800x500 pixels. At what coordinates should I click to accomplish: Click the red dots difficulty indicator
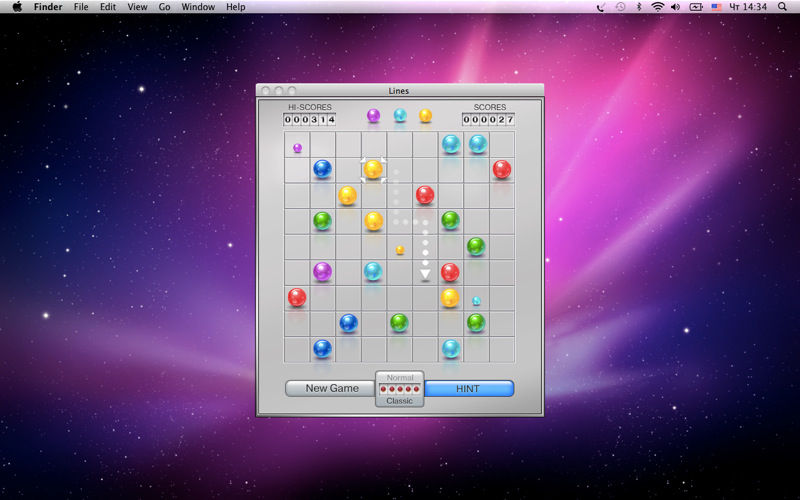point(399,389)
